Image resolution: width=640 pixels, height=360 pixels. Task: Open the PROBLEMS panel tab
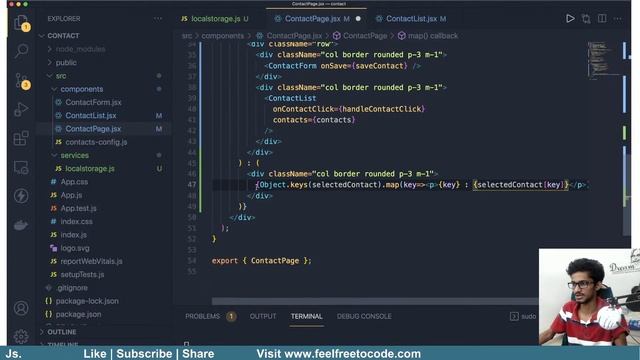[x=202, y=316]
